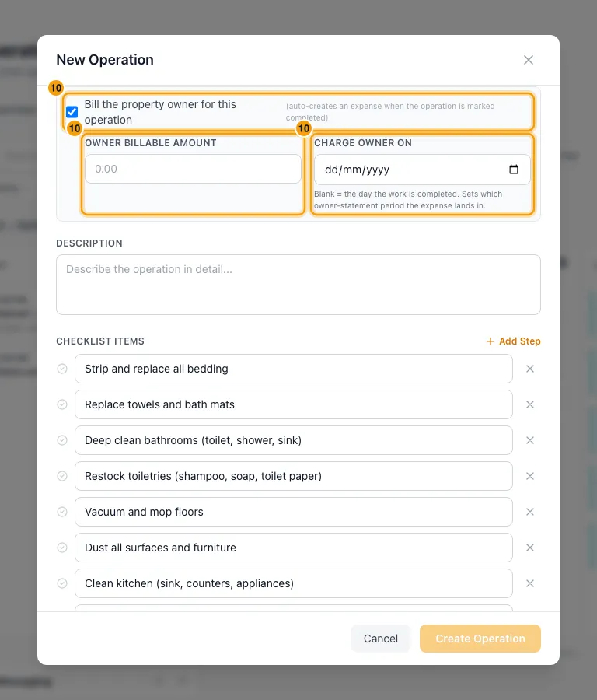
Task: Add a new checklist step
Action: [513, 341]
